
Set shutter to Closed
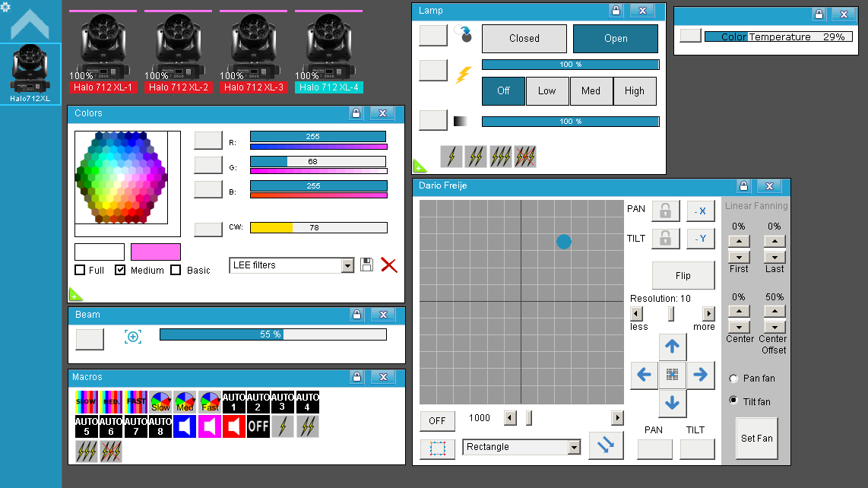pyautogui.click(x=524, y=38)
